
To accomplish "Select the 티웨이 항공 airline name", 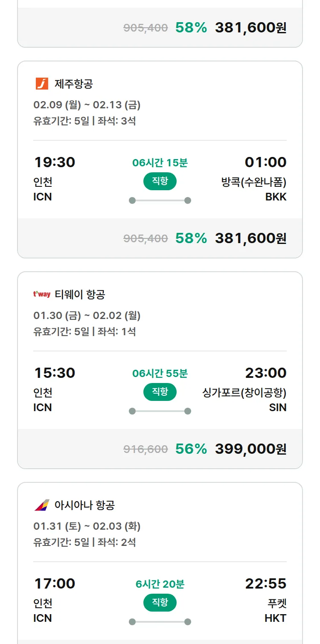I will click(80, 295).
